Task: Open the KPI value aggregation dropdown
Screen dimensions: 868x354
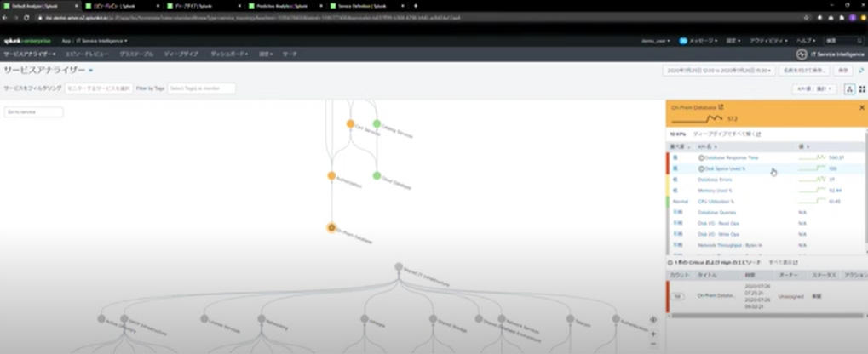Action: (814, 88)
